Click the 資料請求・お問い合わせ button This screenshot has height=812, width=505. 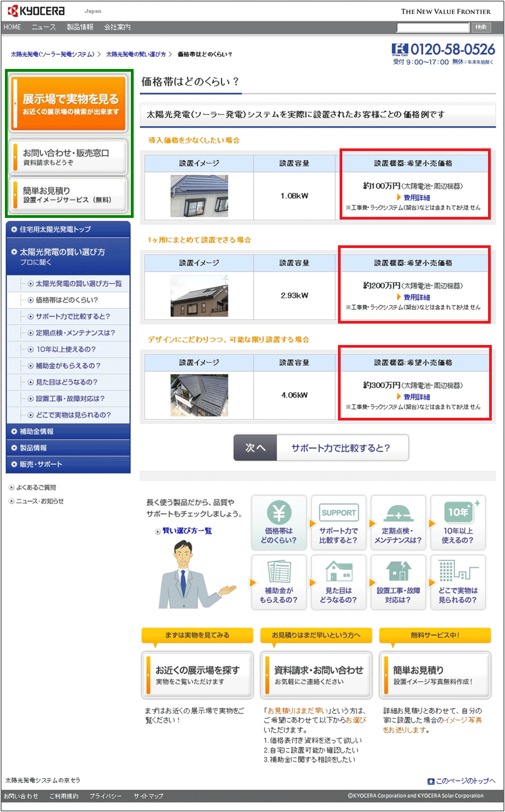coord(316,675)
